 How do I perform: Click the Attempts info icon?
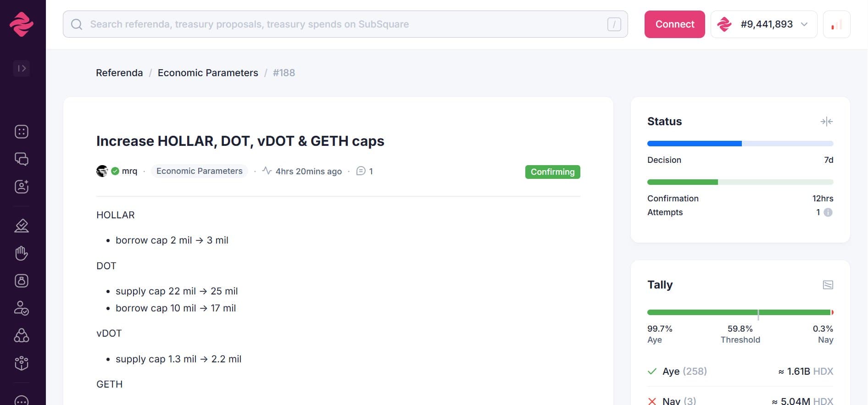pyautogui.click(x=828, y=212)
